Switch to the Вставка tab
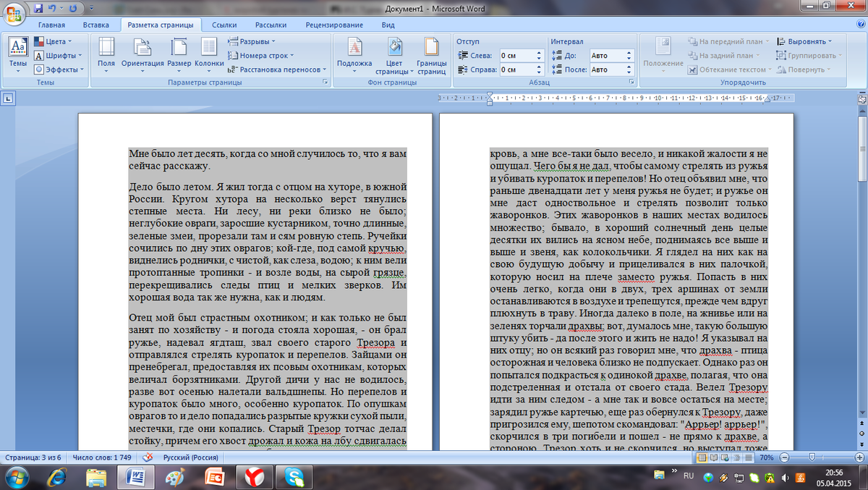Screen dimensions: 868x490 pyautogui.click(x=95, y=25)
